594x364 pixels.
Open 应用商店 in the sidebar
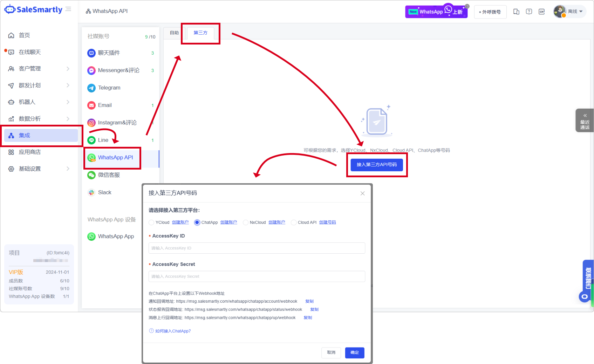coord(30,152)
